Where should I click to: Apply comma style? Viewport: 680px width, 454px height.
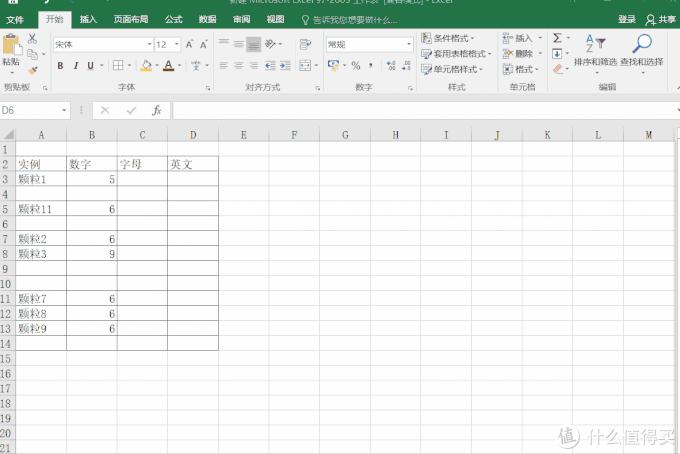(x=371, y=65)
